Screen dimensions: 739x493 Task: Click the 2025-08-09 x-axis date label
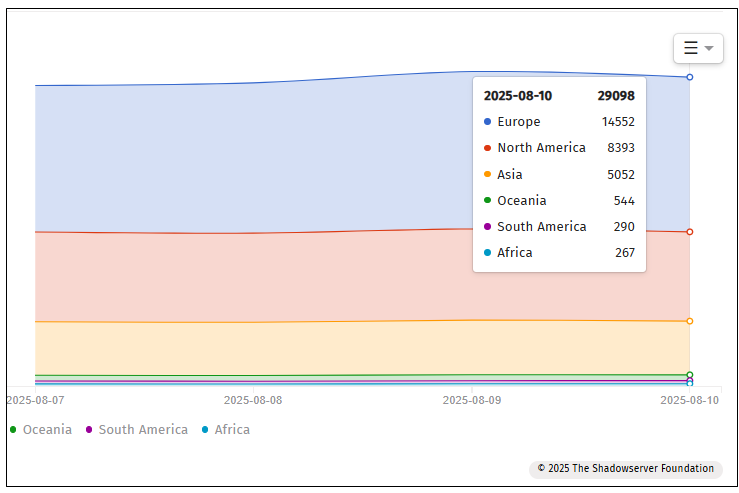pos(471,399)
